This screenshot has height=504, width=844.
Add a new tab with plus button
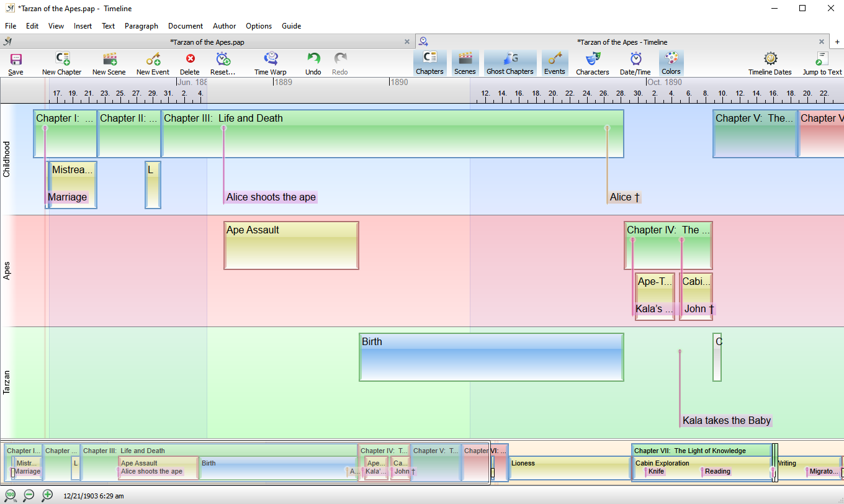[x=837, y=42]
